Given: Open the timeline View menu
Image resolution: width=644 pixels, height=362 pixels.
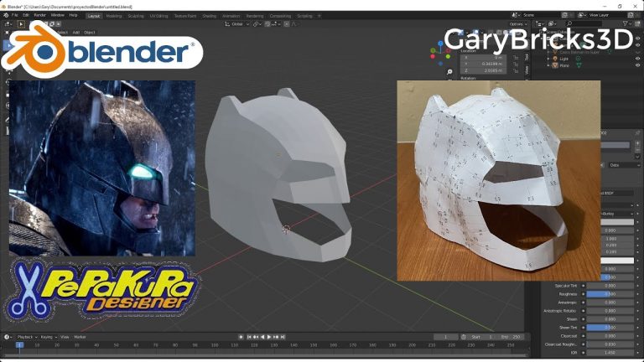Looking at the screenshot, I should point(65,337).
